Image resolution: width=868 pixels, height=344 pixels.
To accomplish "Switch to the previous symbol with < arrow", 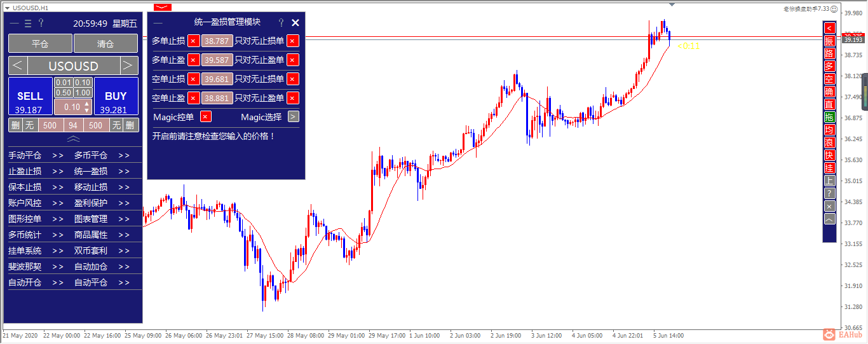I will 18,66.
